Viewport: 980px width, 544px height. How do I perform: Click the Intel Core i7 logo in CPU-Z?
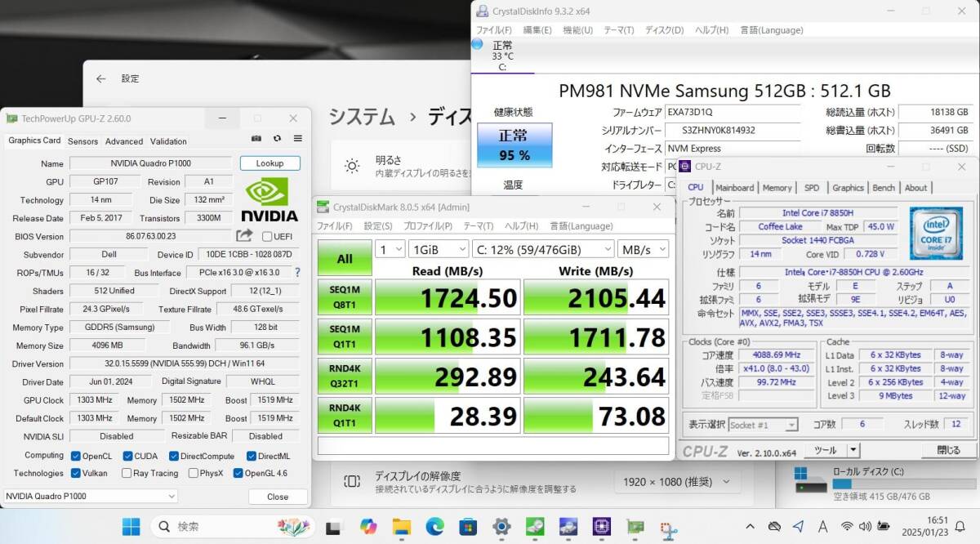pyautogui.click(x=936, y=234)
